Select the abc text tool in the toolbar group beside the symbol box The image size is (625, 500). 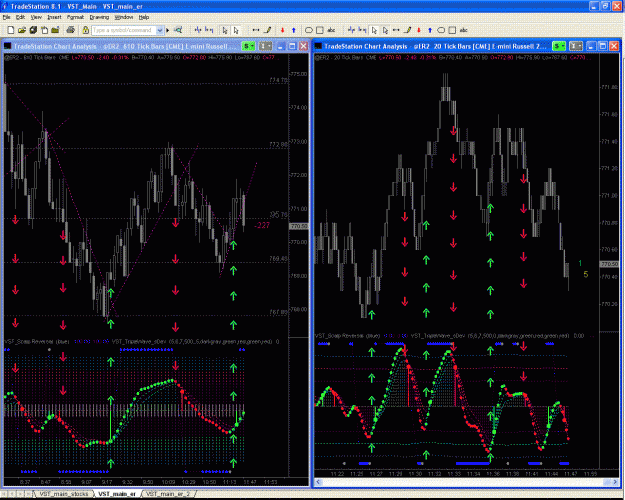[331, 30]
